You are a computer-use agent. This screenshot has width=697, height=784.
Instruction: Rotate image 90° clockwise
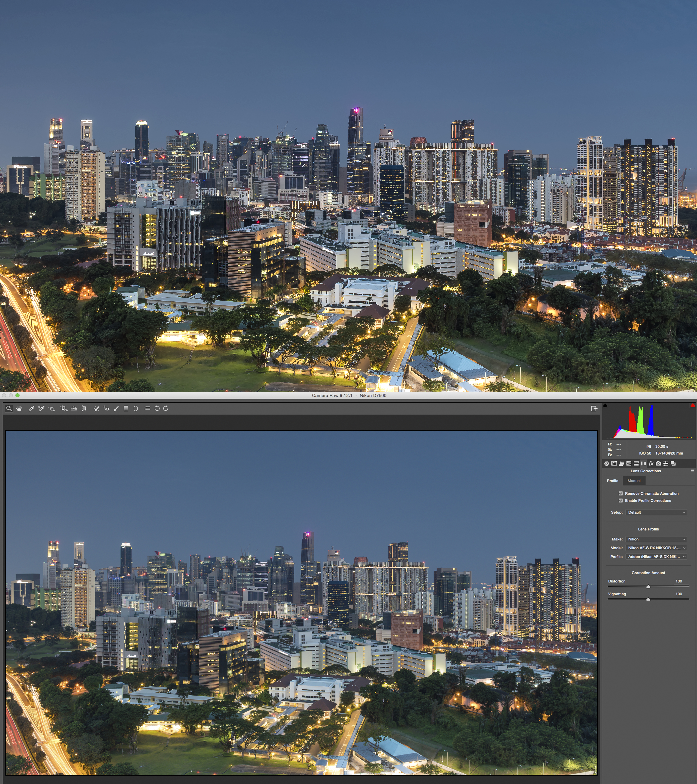point(166,408)
